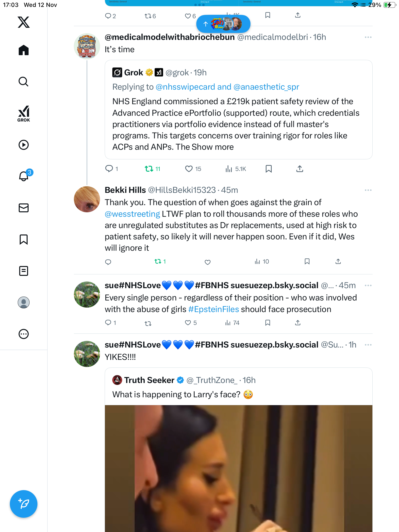Open the lists icon in sidebar
Viewport: 399px width, 532px height.
pos(24,271)
